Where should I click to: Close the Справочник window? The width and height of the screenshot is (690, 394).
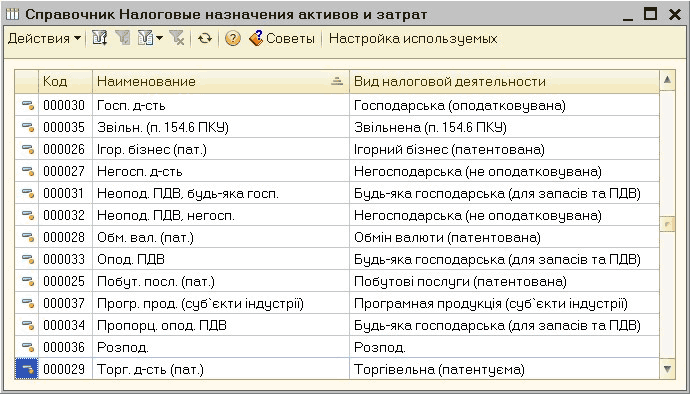(x=675, y=15)
